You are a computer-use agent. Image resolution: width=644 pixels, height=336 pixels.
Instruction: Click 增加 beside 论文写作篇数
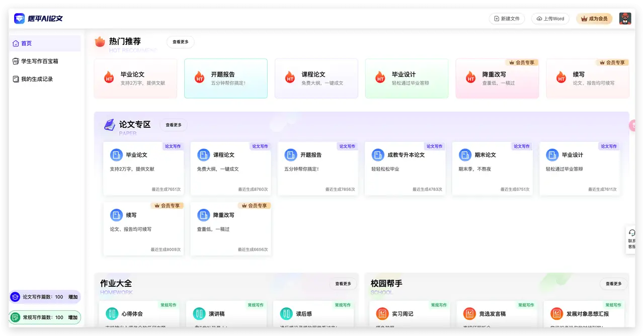[73, 297]
